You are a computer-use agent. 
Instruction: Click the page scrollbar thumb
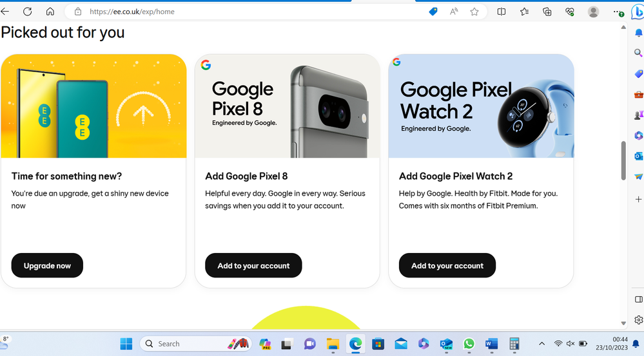[x=623, y=160]
